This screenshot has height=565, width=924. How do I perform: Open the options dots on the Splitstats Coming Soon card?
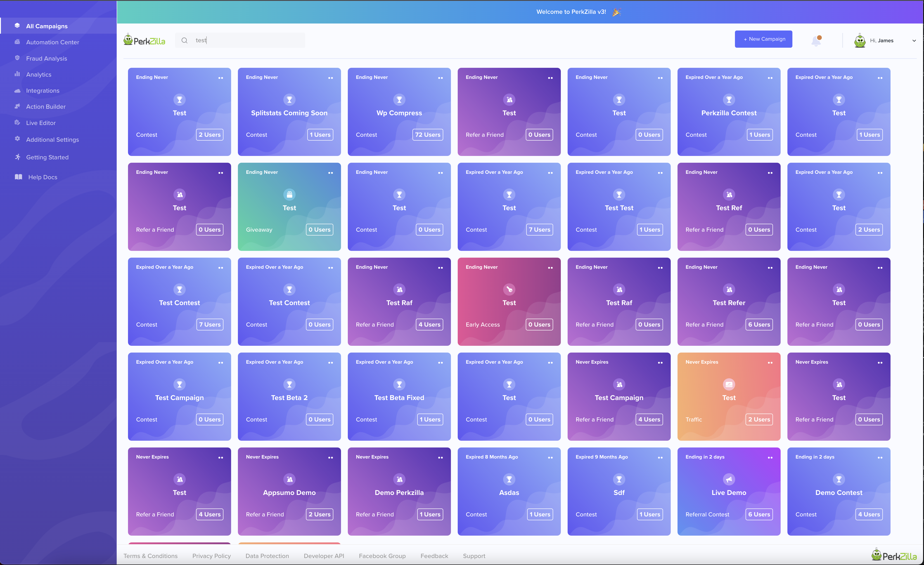point(330,78)
